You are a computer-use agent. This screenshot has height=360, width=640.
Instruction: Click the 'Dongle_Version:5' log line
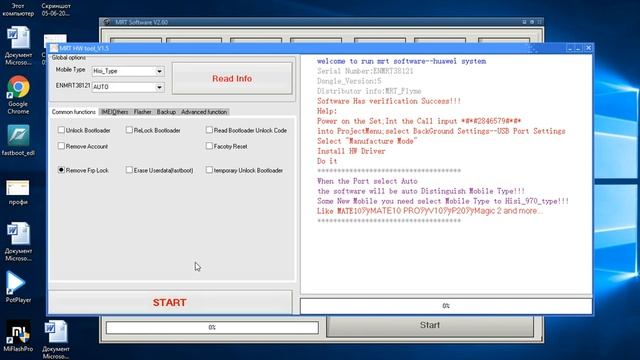[x=349, y=81]
